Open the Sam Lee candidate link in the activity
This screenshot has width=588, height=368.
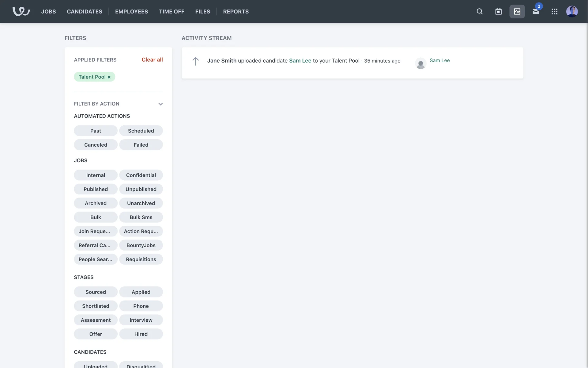300,61
